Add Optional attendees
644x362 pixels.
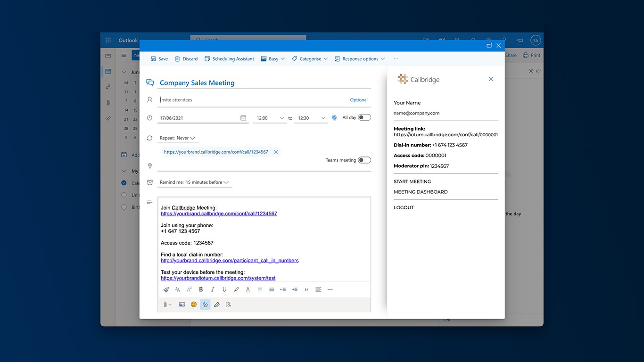coord(359,100)
